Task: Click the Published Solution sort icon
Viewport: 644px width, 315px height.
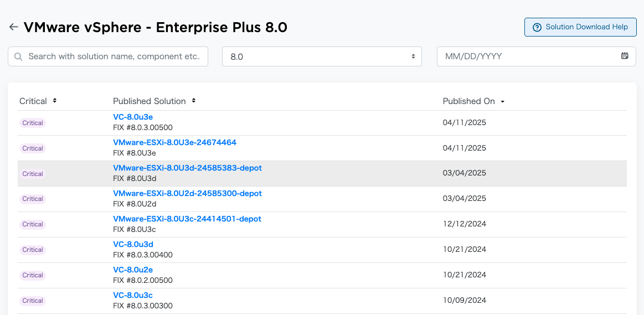Action: (x=194, y=101)
